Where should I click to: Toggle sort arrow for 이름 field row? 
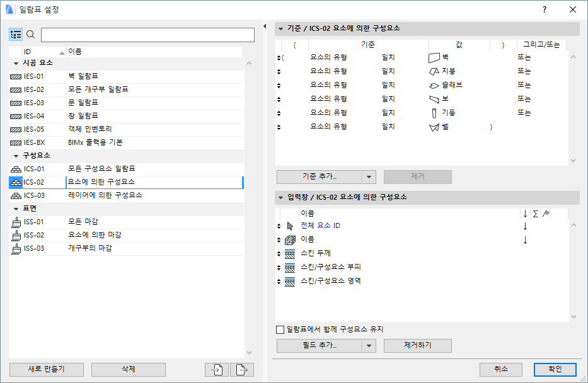(x=526, y=240)
